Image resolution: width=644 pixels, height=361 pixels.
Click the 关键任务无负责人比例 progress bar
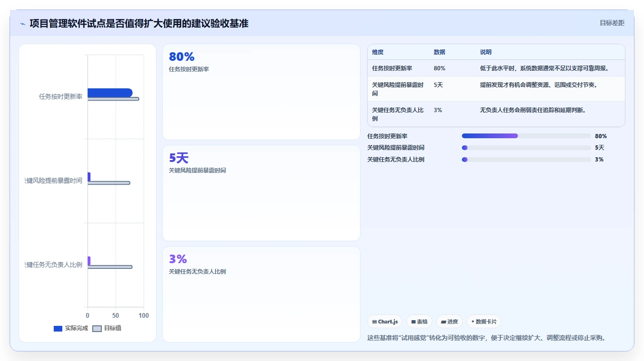click(x=526, y=160)
